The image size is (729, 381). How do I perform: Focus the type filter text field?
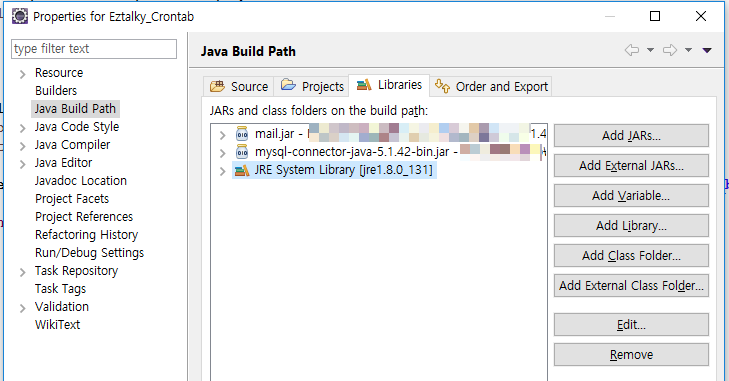[94, 49]
